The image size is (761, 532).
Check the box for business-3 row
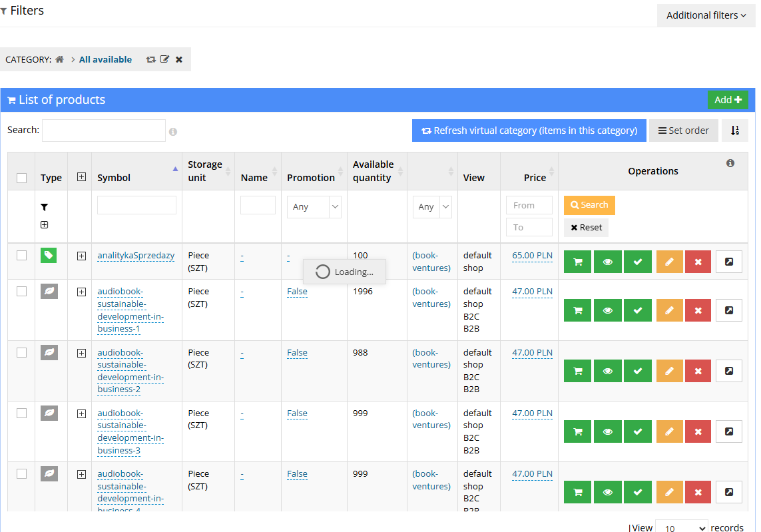pyautogui.click(x=21, y=413)
